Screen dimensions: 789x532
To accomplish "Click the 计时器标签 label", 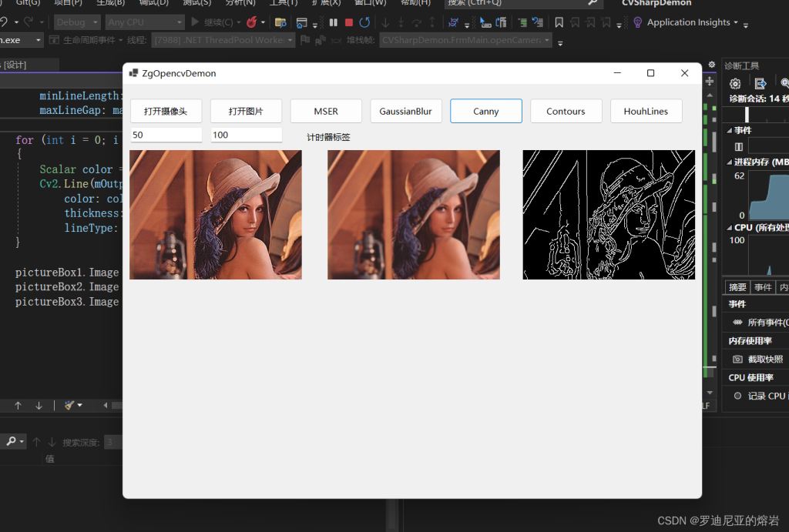I will [x=328, y=137].
